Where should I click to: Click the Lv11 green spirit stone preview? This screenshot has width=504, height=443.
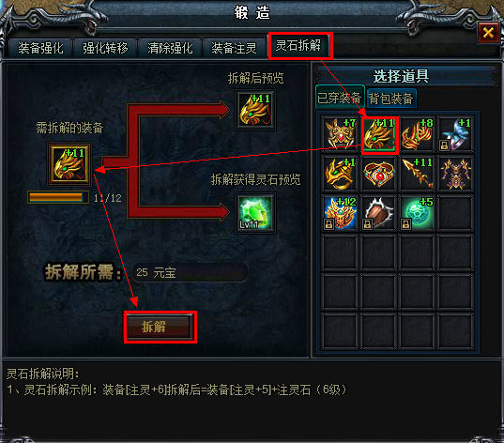[255, 212]
